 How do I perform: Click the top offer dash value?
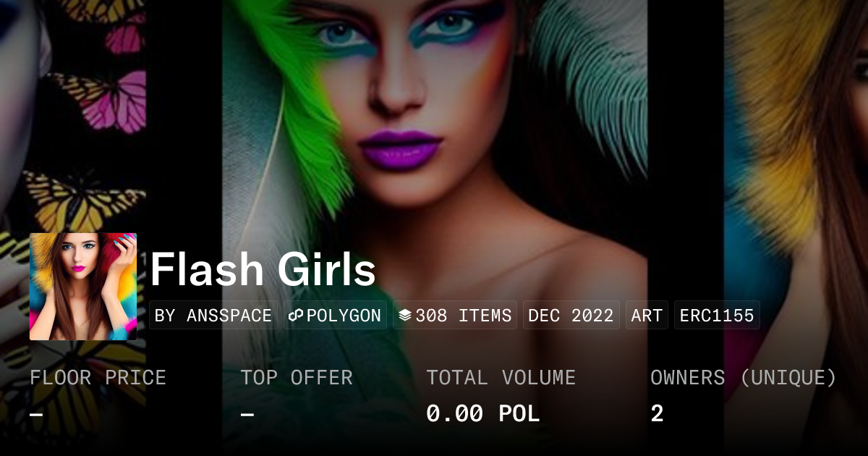tap(247, 414)
